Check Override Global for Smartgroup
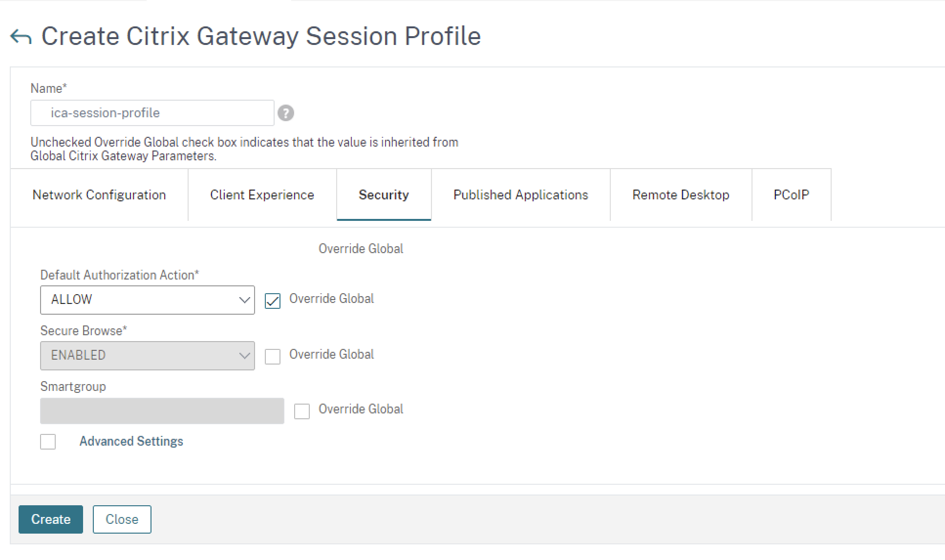The height and width of the screenshot is (560, 945). pyautogui.click(x=302, y=411)
